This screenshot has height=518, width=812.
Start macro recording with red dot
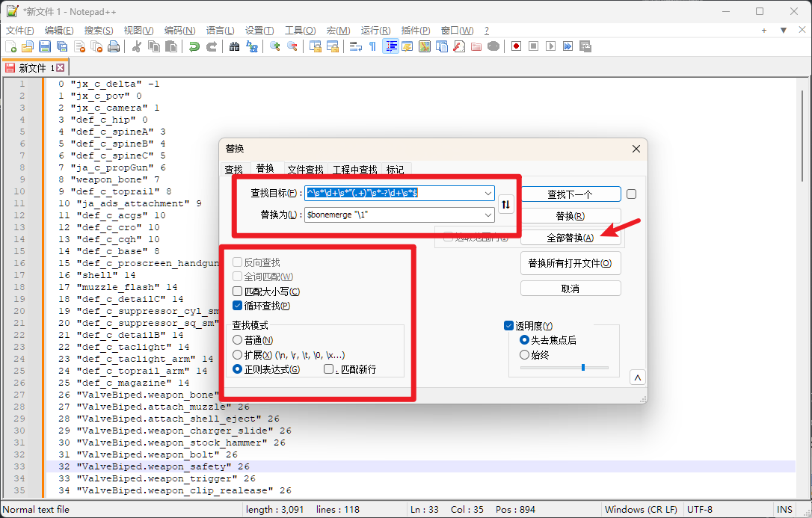pyautogui.click(x=517, y=46)
